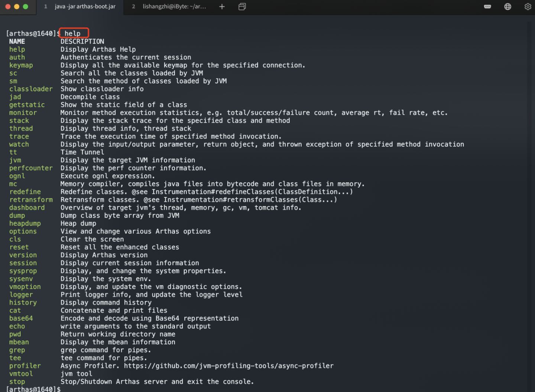This screenshot has height=392, width=535.
Task: Click the globe icon in title bar
Action: point(508,7)
